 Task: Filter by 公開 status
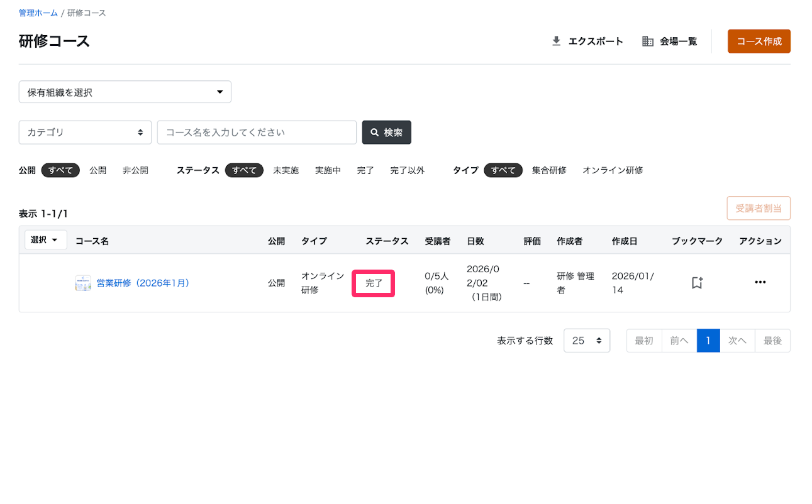point(97,170)
